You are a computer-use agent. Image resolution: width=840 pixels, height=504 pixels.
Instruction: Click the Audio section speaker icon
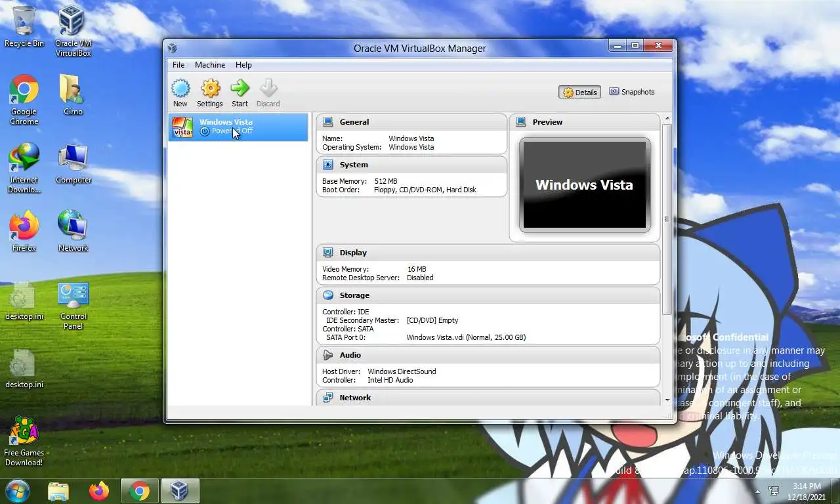coord(327,355)
